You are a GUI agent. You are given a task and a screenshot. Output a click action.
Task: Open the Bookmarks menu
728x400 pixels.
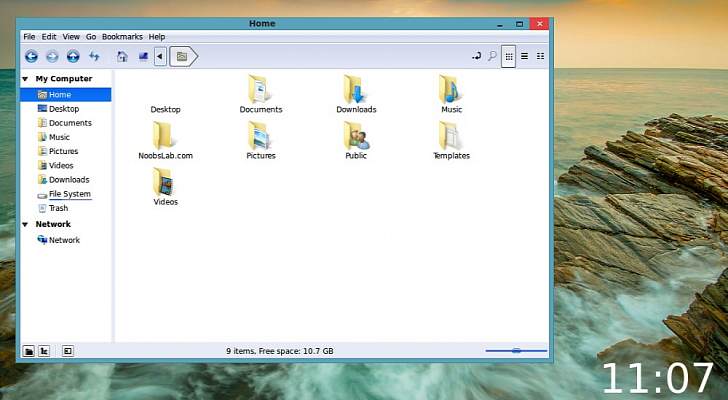click(122, 37)
